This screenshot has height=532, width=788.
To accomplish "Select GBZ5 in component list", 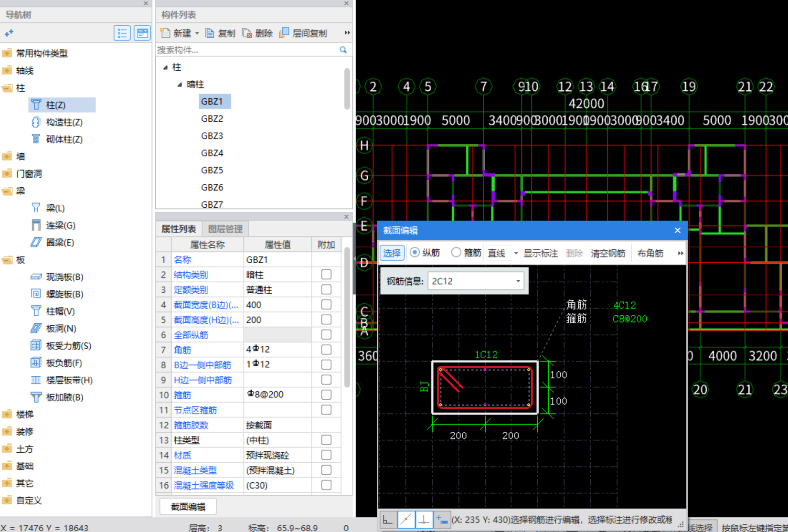I will pyautogui.click(x=212, y=170).
